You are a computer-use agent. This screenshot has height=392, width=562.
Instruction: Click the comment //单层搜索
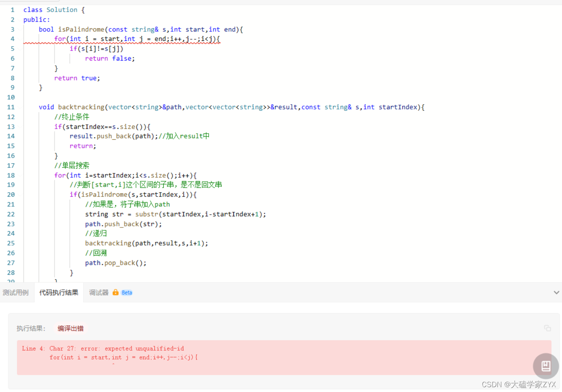tap(72, 165)
